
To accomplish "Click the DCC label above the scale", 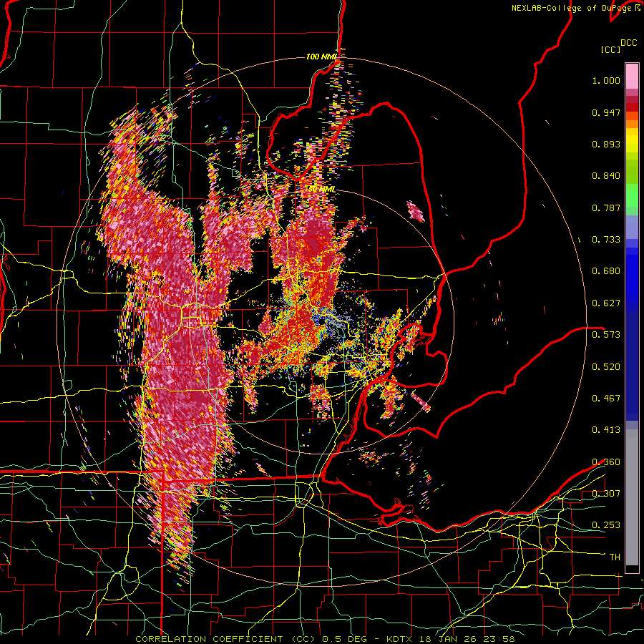I will click(x=629, y=43).
